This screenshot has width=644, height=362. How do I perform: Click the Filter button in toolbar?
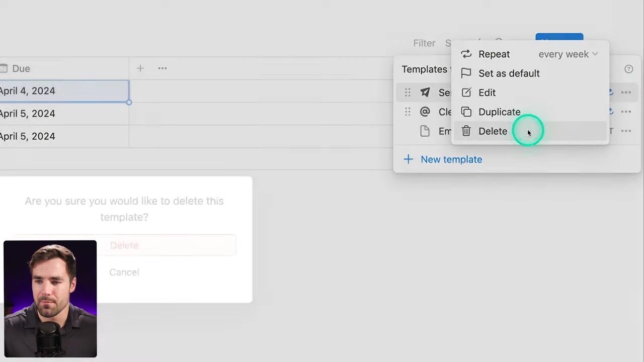424,43
